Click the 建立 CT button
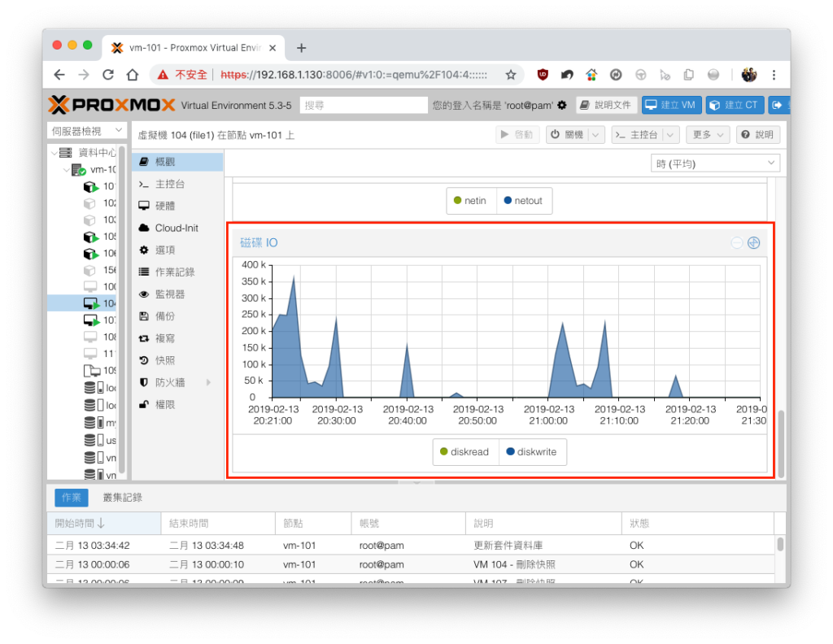 click(735, 105)
